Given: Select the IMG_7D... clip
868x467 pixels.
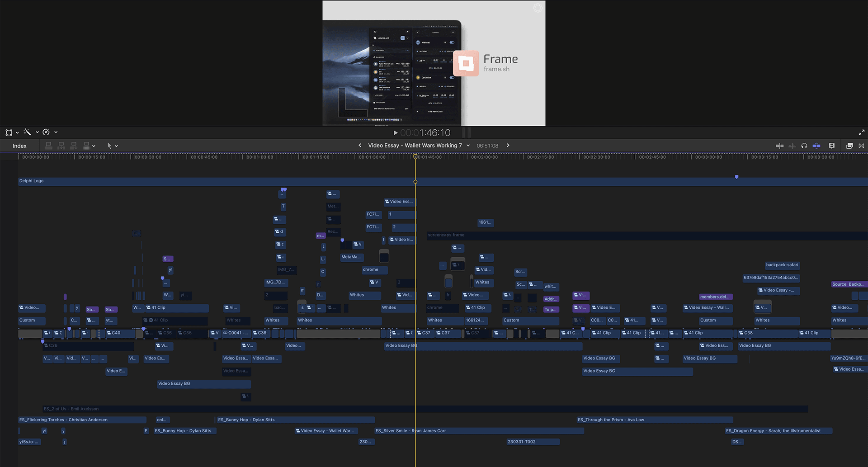Looking at the screenshot, I should 276,282.
